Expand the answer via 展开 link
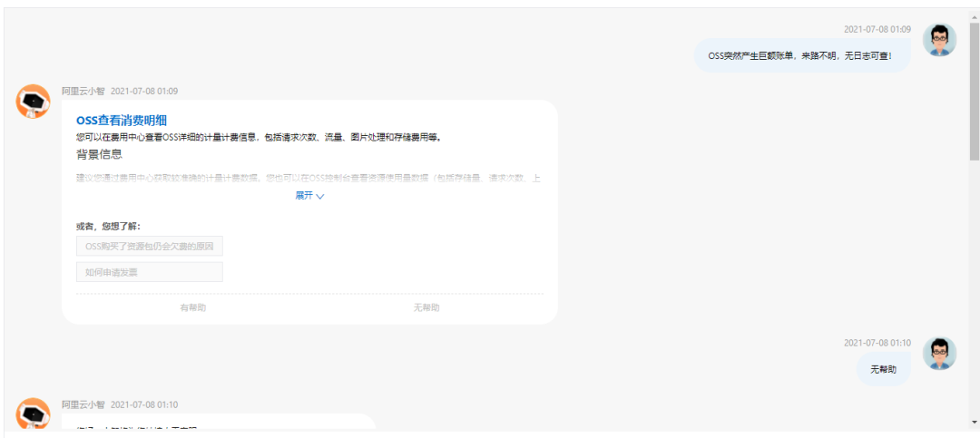This screenshot has height=438, width=980. [309, 196]
